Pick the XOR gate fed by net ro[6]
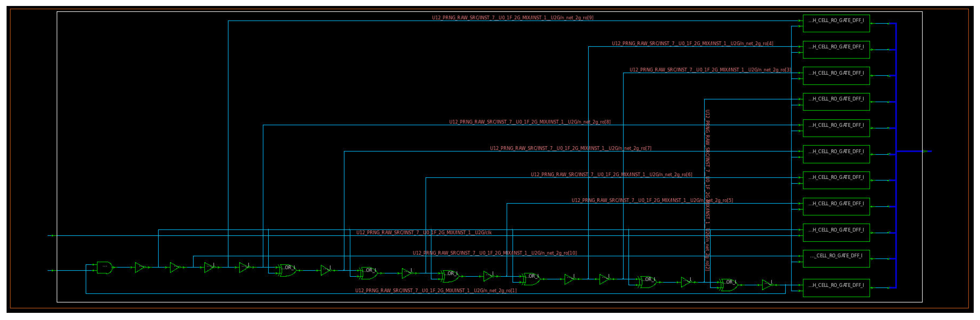 450,276
